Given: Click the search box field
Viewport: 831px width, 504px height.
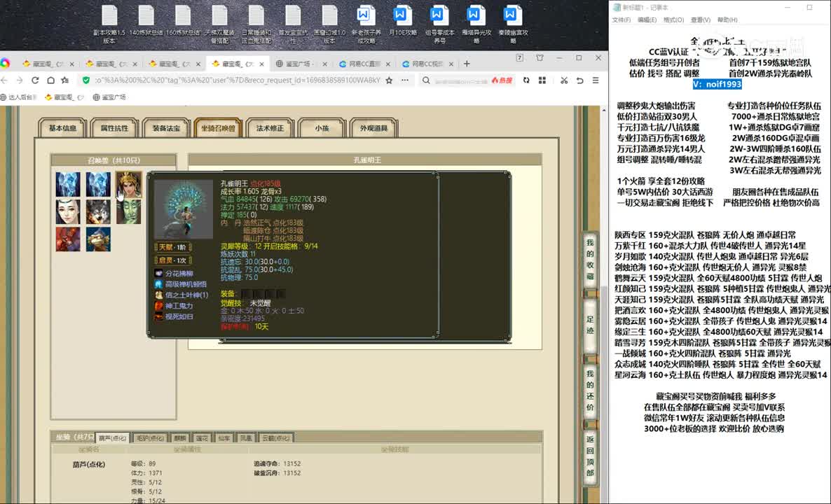Looking at the screenshot, I should click(x=461, y=80).
